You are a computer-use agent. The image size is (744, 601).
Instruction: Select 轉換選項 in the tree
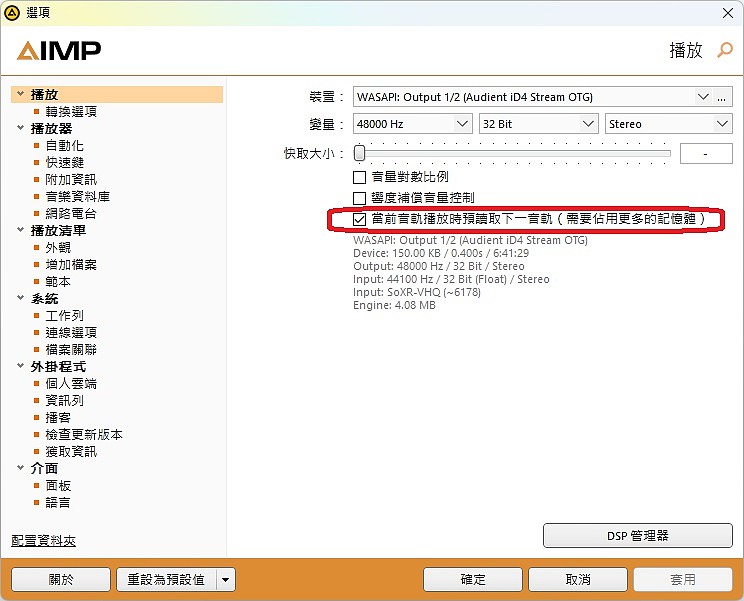coord(71,112)
